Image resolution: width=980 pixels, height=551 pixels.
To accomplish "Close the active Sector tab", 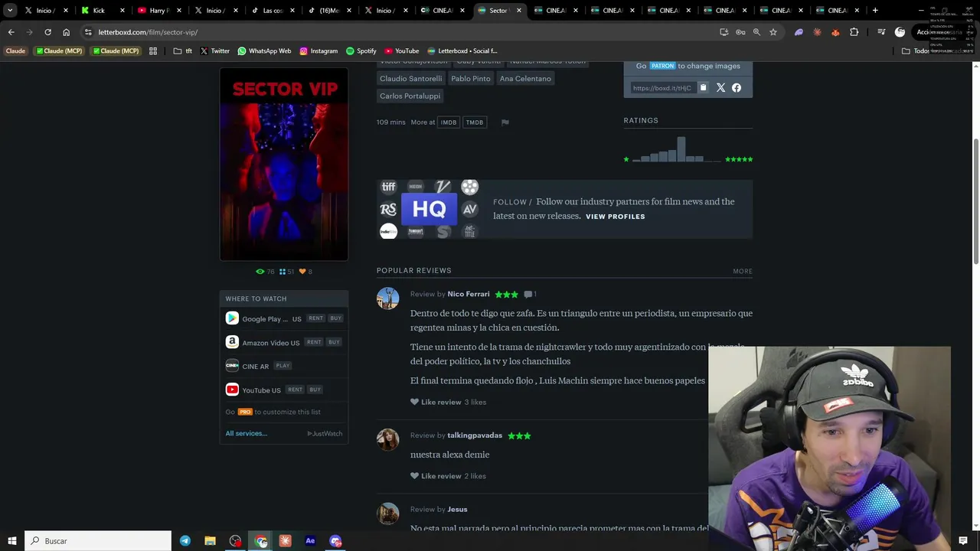I will 519,11.
